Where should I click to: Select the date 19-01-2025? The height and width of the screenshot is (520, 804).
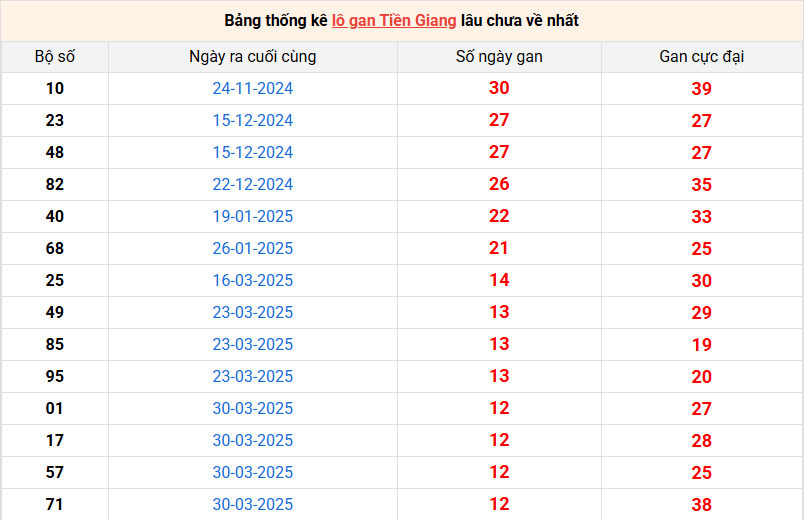pos(252,216)
